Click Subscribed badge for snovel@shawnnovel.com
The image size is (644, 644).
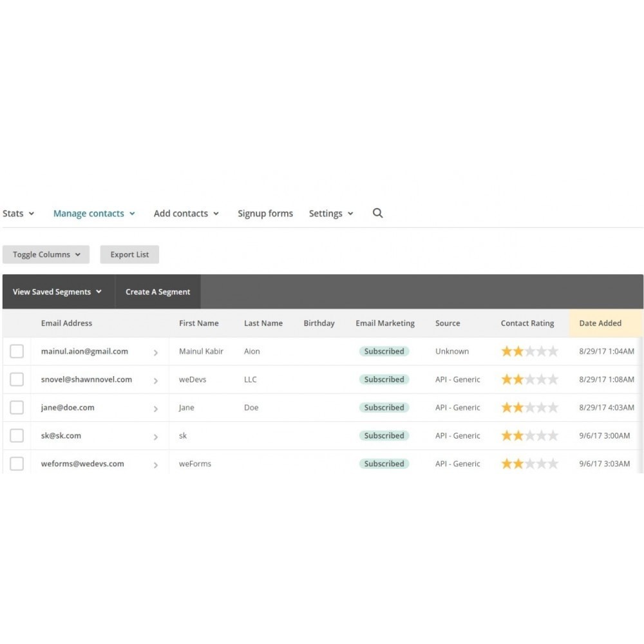point(384,379)
